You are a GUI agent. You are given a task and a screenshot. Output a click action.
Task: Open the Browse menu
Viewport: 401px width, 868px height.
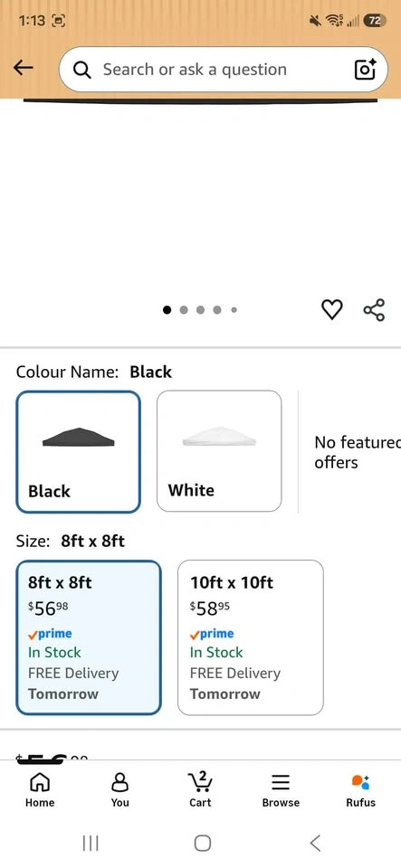(x=281, y=790)
